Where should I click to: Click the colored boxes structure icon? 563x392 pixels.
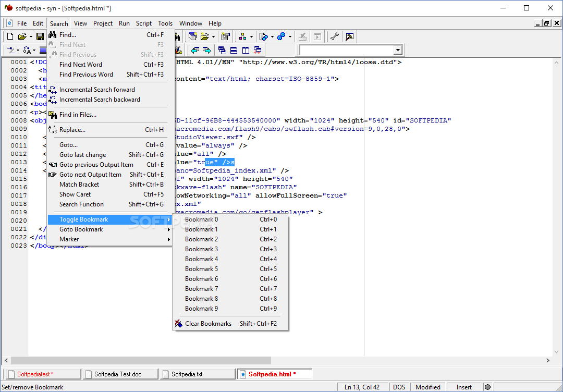pos(243,36)
